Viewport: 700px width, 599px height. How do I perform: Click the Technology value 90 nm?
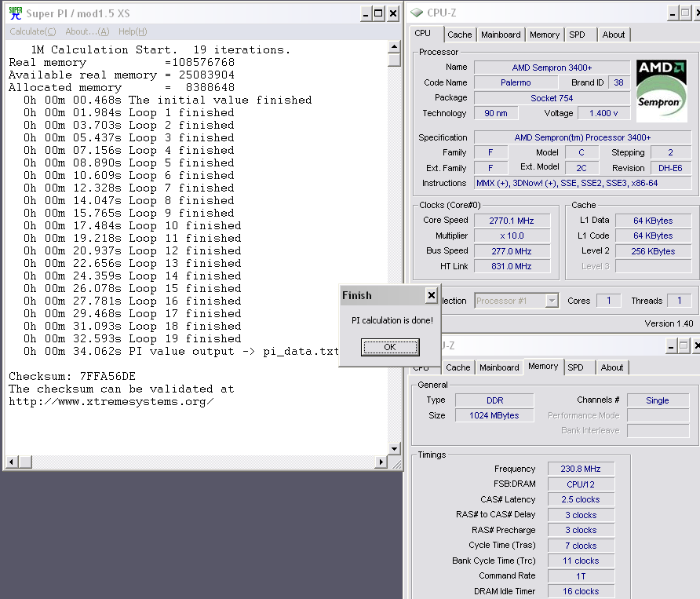pyautogui.click(x=495, y=114)
